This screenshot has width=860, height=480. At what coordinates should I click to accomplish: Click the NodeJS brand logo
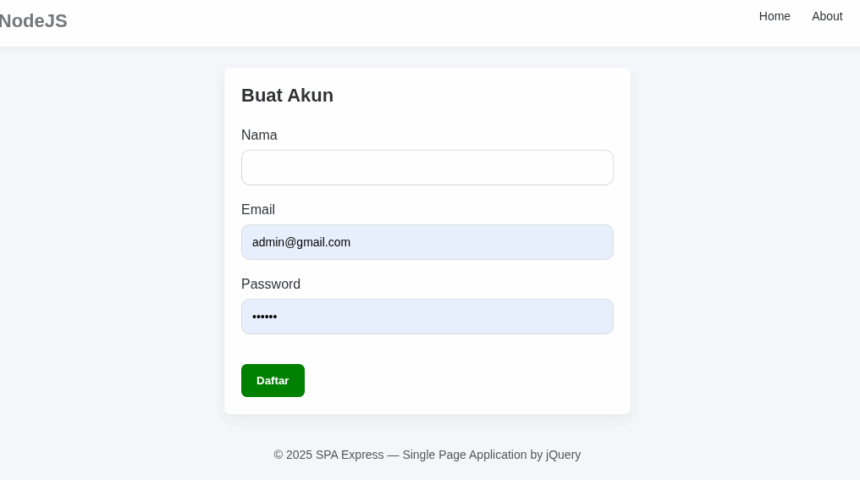(33, 20)
